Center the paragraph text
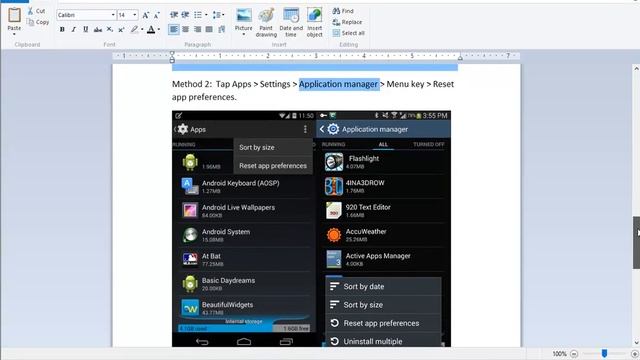This screenshot has width=640, height=360. pyautogui.click(x=186, y=29)
